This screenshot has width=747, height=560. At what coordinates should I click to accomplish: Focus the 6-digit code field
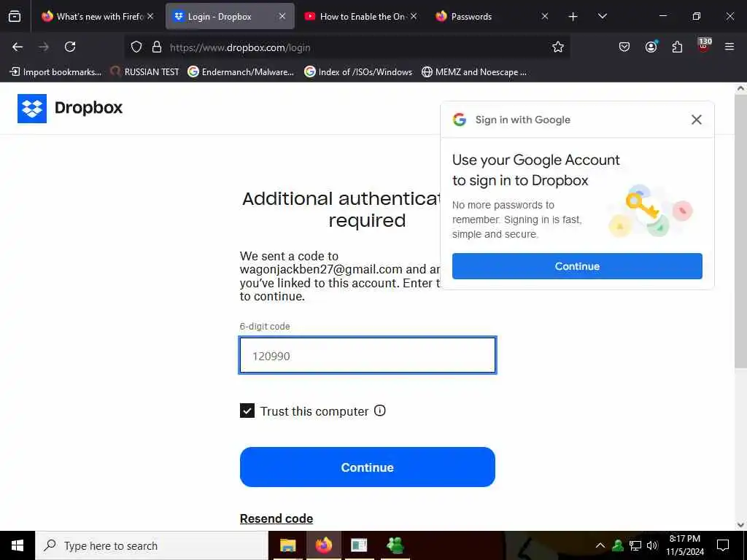[368, 355]
